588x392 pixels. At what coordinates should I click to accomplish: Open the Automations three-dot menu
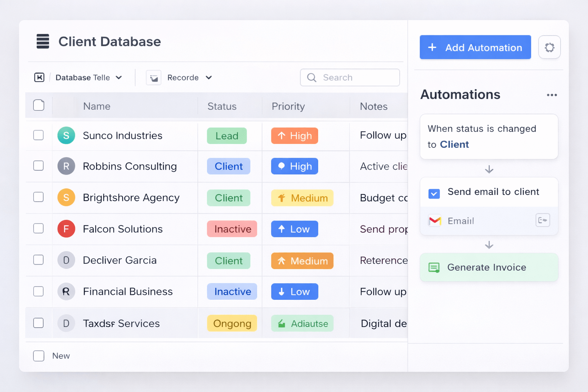[552, 95]
